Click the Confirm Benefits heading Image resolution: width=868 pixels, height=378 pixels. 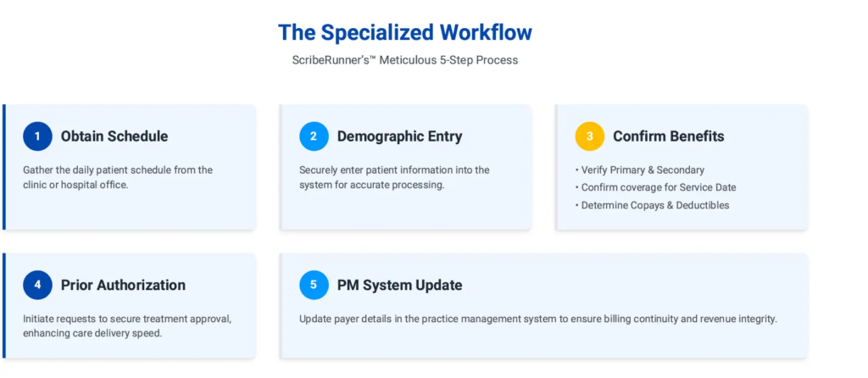tap(668, 136)
